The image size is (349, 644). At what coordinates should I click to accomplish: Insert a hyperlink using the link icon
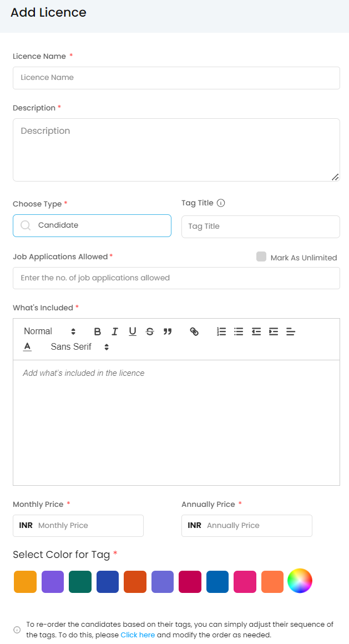(x=194, y=331)
